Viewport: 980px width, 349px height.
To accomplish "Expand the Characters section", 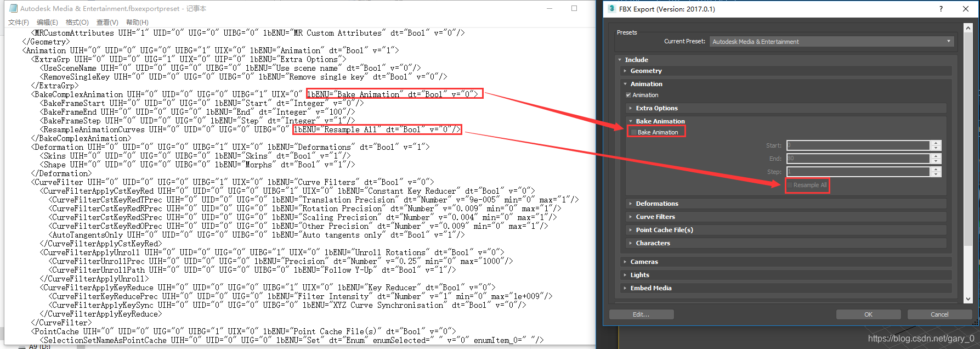I will coord(631,243).
